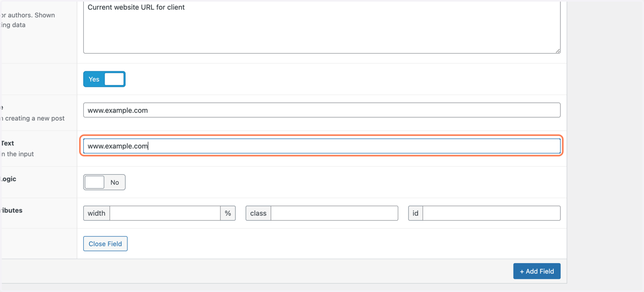Image resolution: width=644 pixels, height=292 pixels.
Task: Grab the textarea resize handle corner
Action: [x=558, y=50]
